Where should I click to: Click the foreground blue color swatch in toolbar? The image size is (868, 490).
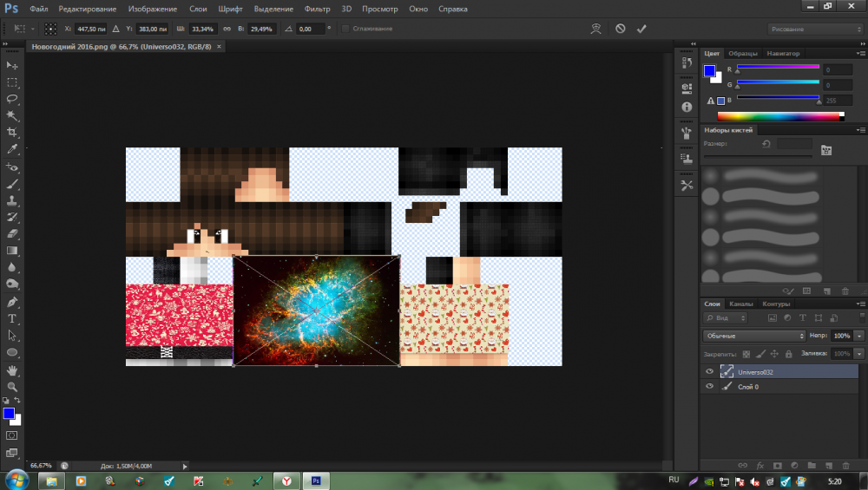pyautogui.click(x=9, y=414)
